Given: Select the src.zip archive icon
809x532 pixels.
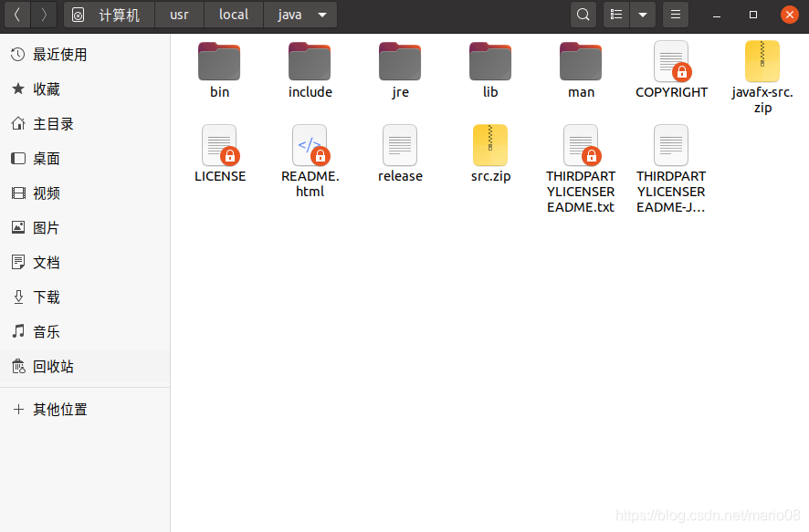Looking at the screenshot, I should click(490, 145).
